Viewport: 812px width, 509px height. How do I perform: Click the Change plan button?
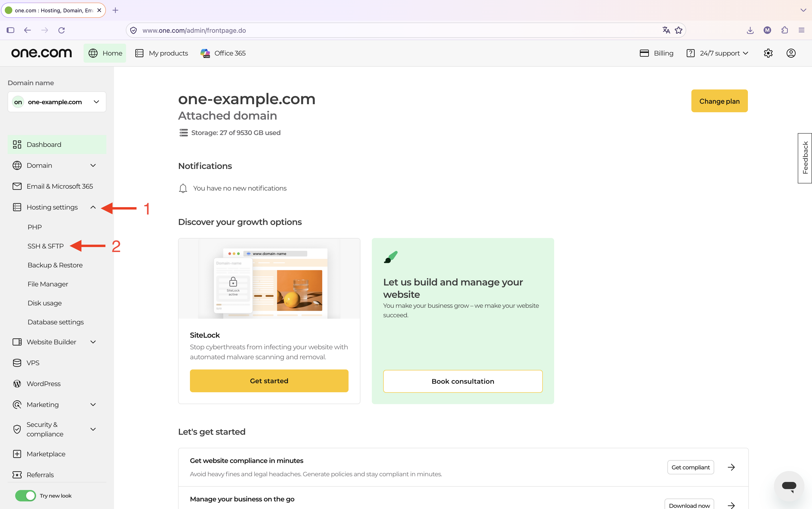click(719, 101)
